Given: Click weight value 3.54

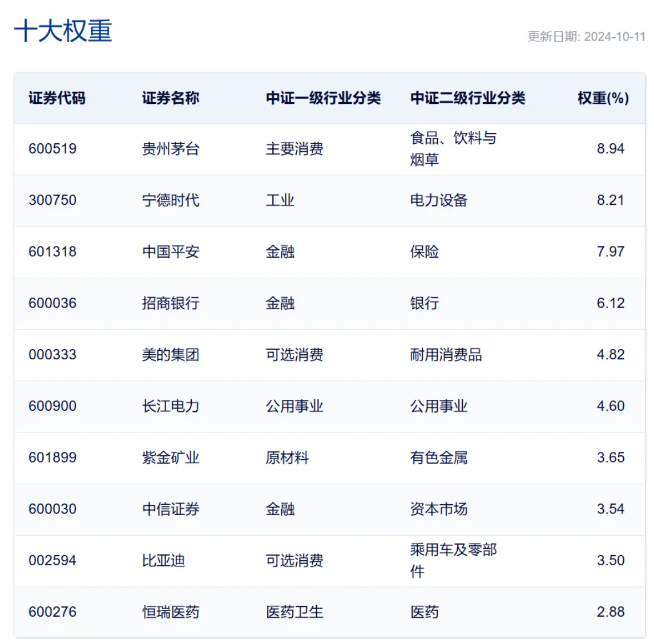Looking at the screenshot, I should [x=611, y=509].
